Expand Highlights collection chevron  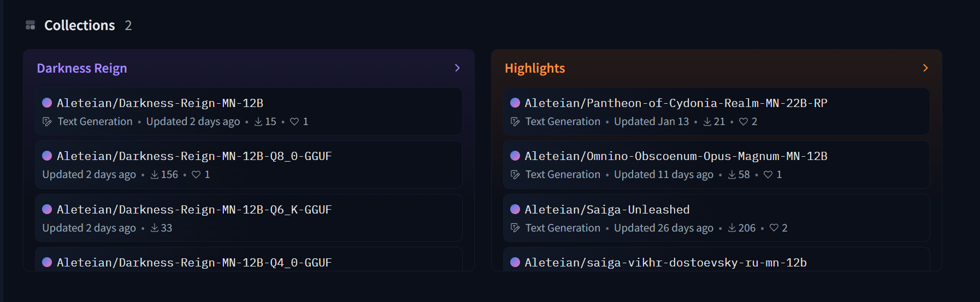point(925,68)
